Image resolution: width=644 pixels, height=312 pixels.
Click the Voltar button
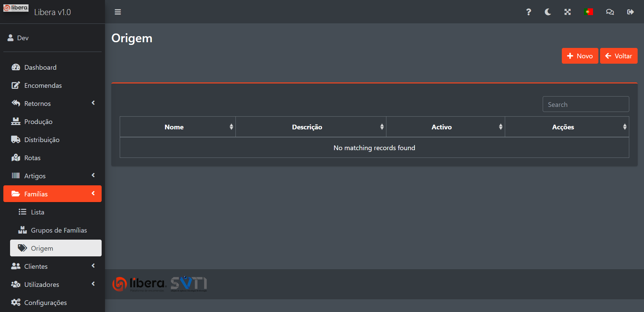point(619,56)
